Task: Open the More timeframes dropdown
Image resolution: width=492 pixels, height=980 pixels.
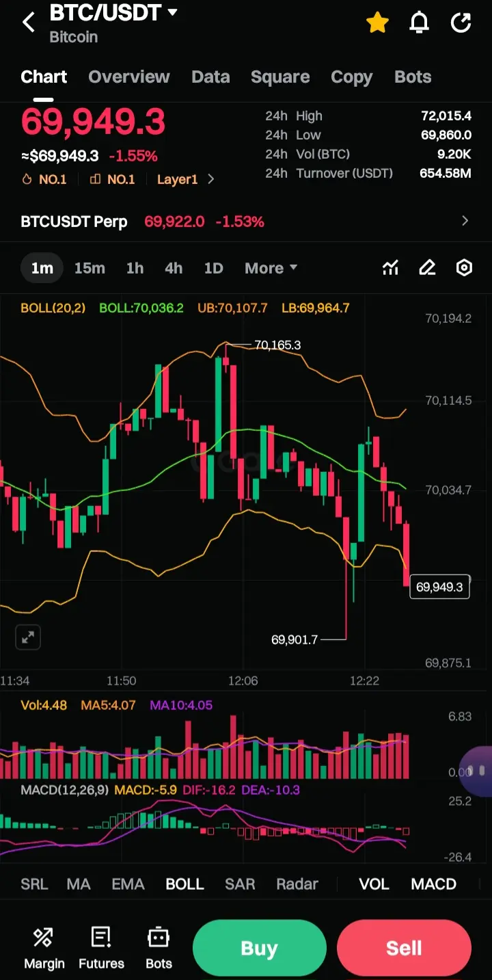Action: 271,268
